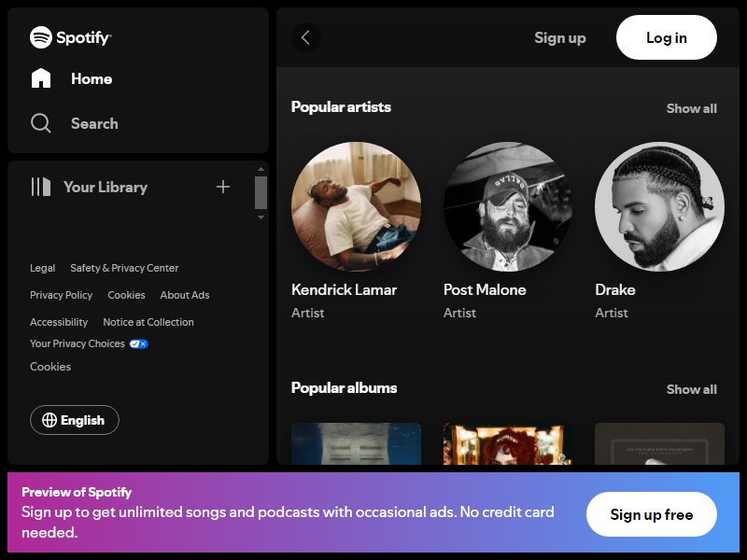Open Drake artist photo

coord(660,206)
